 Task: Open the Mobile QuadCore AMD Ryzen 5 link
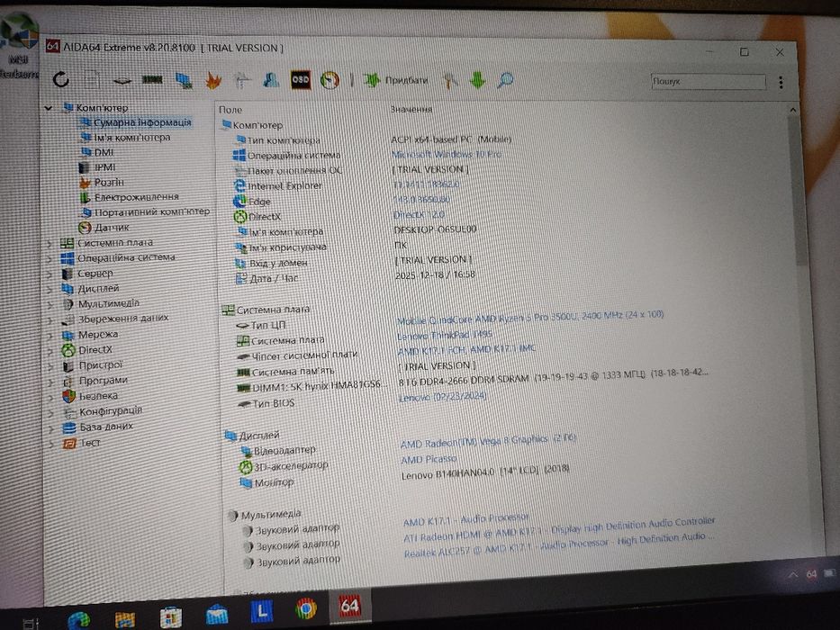pyautogui.click(x=529, y=318)
